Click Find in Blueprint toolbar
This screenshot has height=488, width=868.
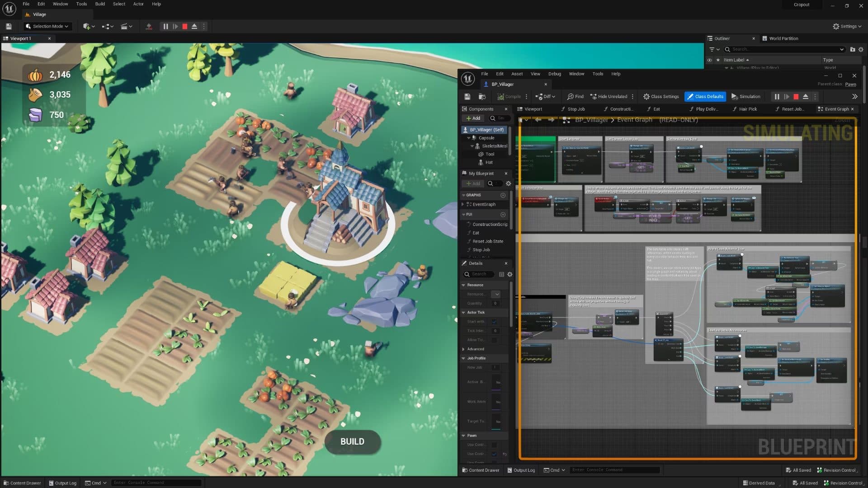coord(576,97)
